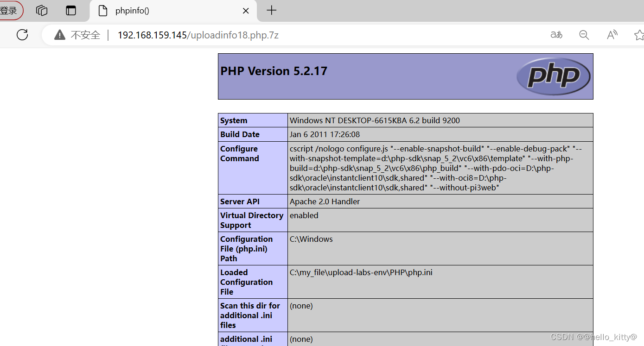Click the not-secure warning triangle icon
The width and height of the screenshot is (644, 346).
click(x=60, y=35)
